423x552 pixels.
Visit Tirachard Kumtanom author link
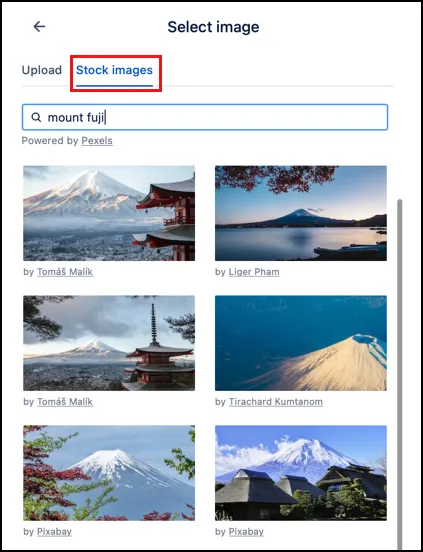tap(276, 402)
